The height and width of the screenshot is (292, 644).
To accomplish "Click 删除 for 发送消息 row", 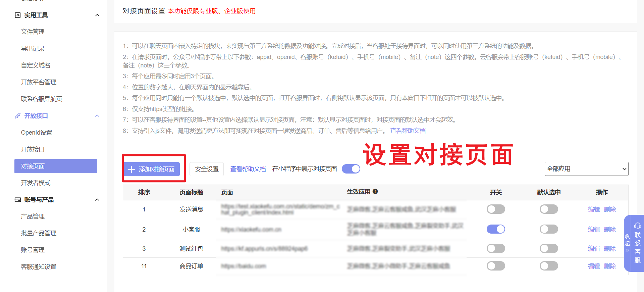I will point(610,209).
